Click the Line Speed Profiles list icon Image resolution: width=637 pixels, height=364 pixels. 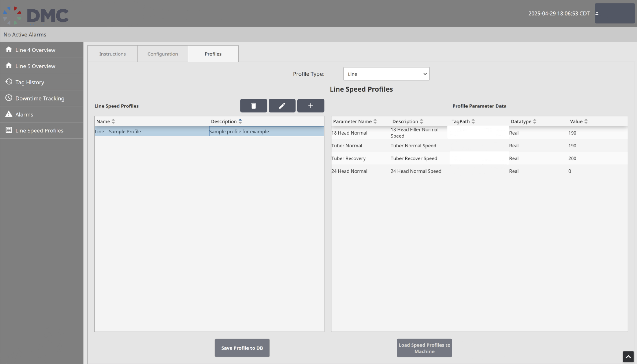[9, 130]
